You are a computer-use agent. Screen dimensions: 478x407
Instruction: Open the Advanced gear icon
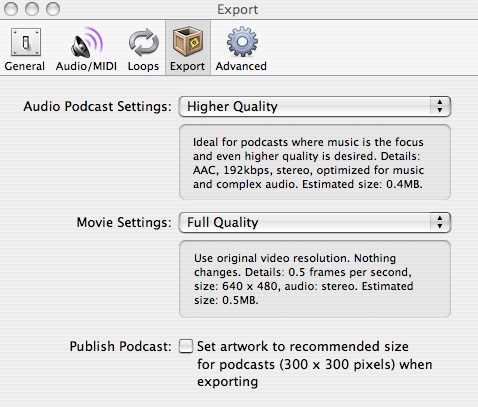pos(242,42)
